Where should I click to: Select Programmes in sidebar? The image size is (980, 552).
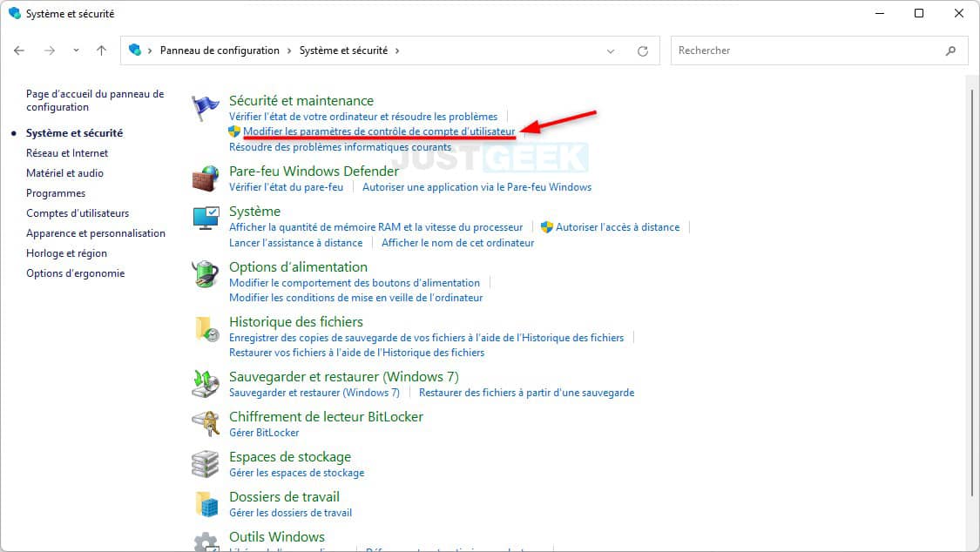pyautogui.click(x=56, y=193)
